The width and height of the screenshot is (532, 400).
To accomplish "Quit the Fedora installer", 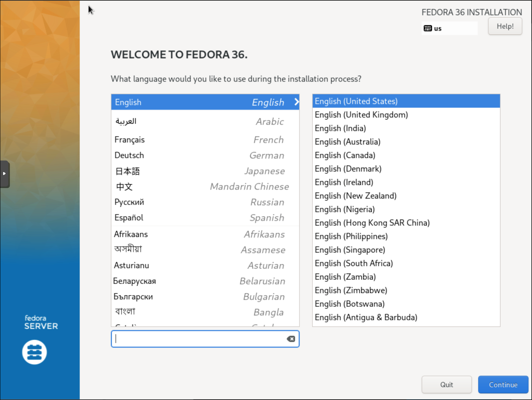I will click(x=446, y=385).
